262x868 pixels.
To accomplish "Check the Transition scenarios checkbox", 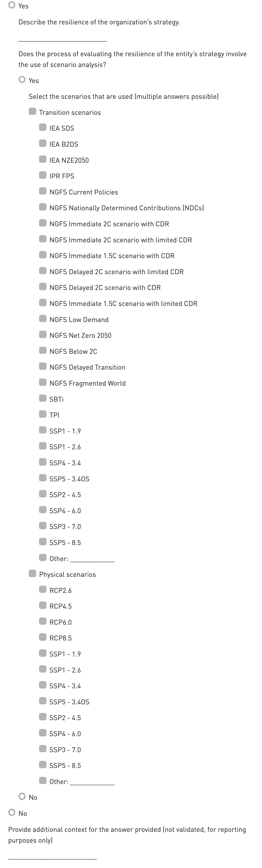I will tap(32, 111).
